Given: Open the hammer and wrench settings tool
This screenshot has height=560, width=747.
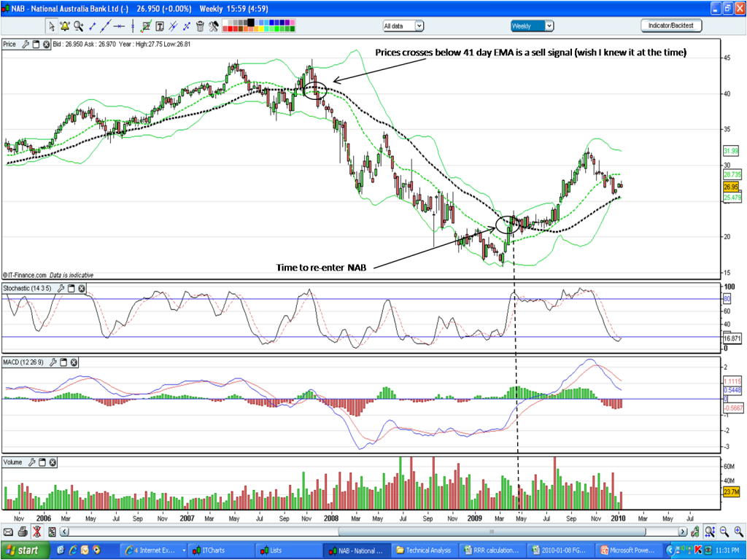Looking at the screenshot, I should 214,26.
